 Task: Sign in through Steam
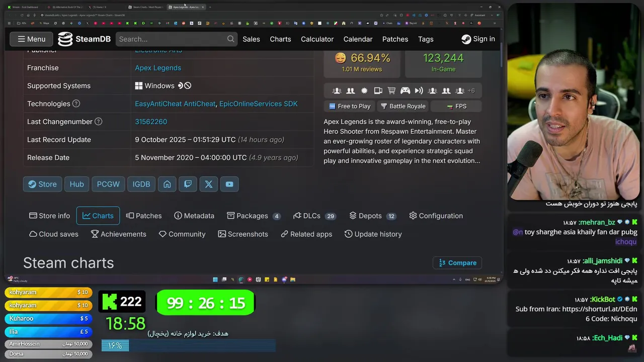(478, 39)
